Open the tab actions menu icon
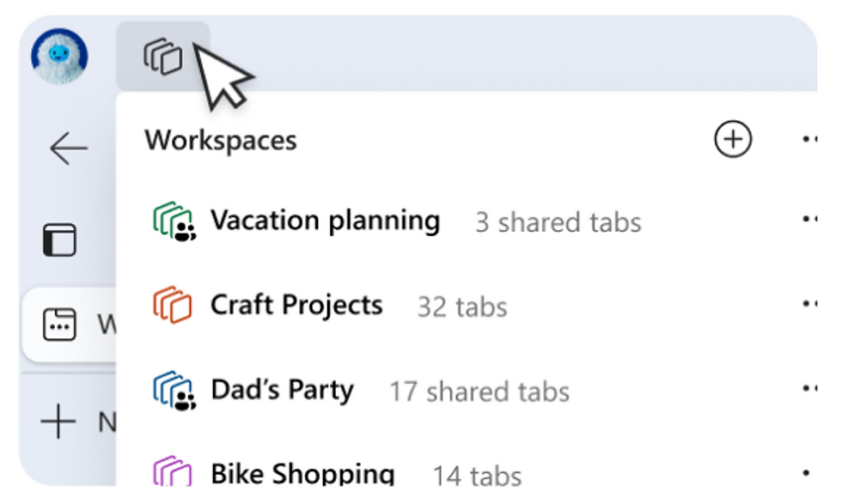 [x=59, y=240]
